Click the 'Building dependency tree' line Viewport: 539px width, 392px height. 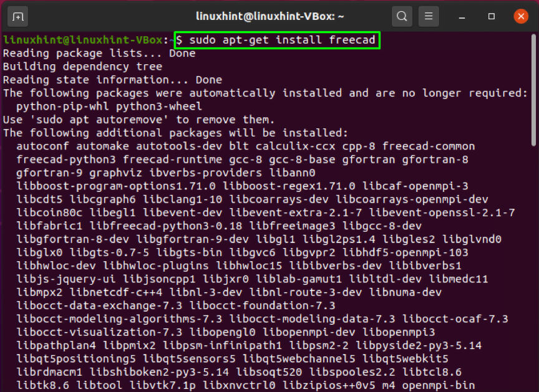click(82, 67)
